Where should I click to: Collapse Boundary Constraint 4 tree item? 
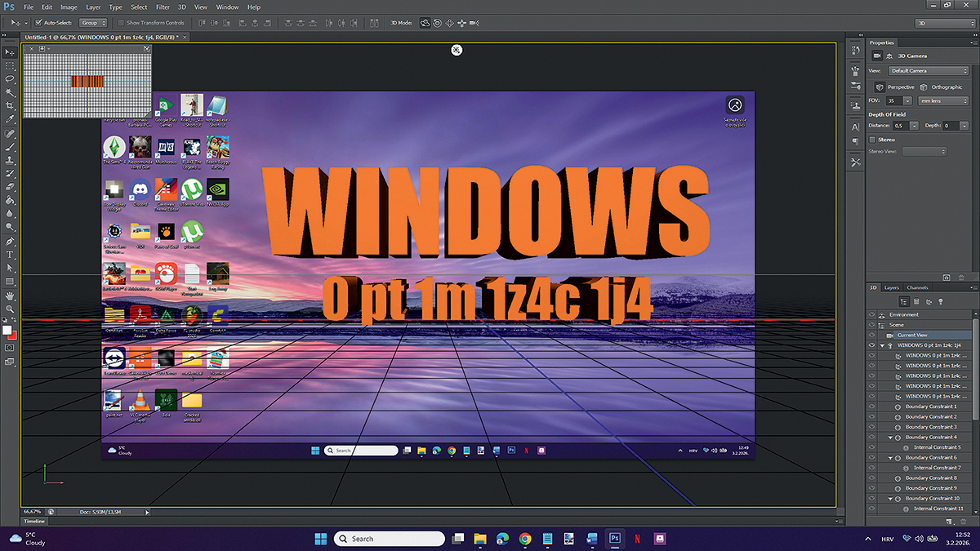[x=891, y=438]
